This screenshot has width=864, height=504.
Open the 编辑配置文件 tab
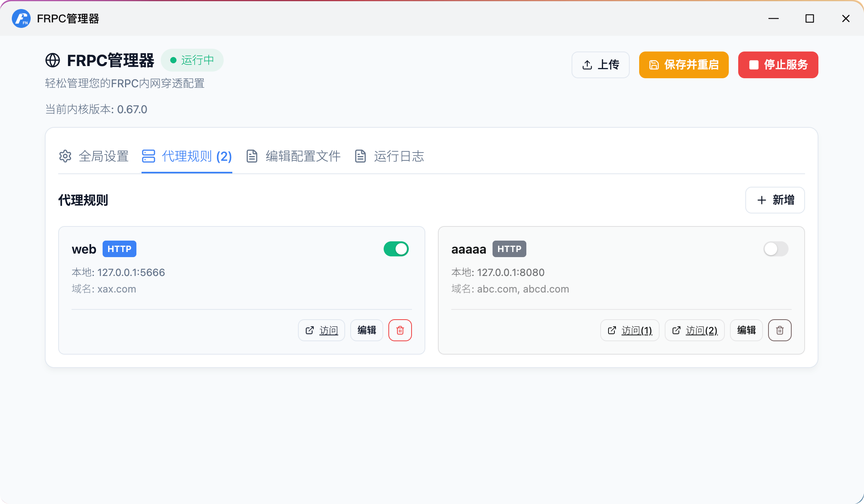303,156
